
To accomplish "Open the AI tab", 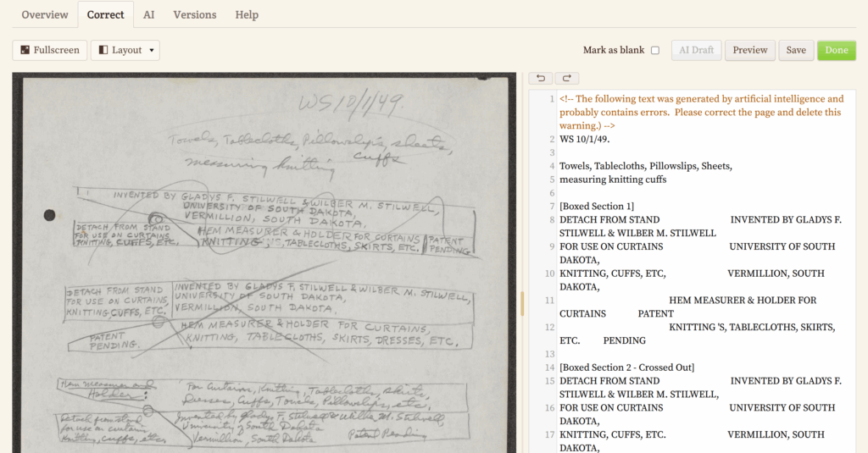I will click(148, 14).
